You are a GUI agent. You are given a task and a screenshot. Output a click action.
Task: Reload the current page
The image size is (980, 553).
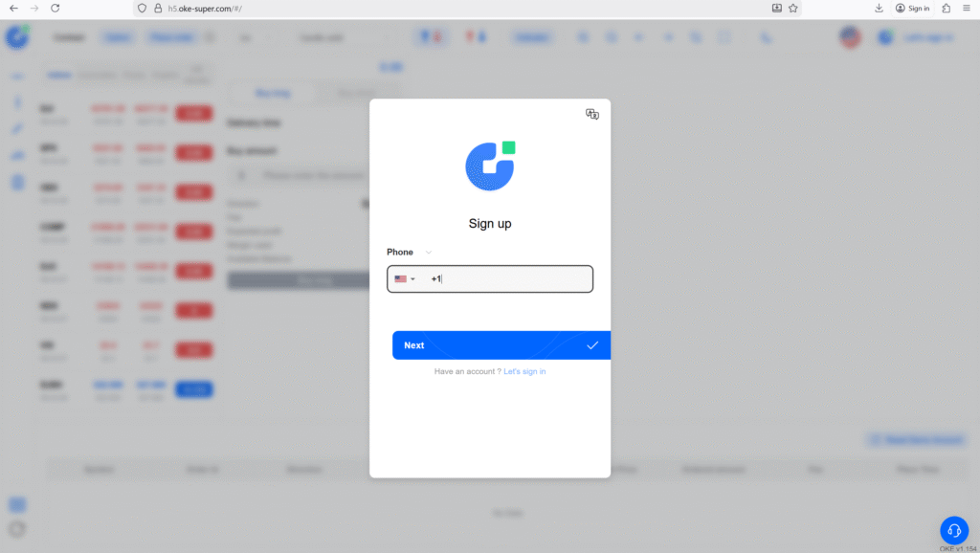56,8
